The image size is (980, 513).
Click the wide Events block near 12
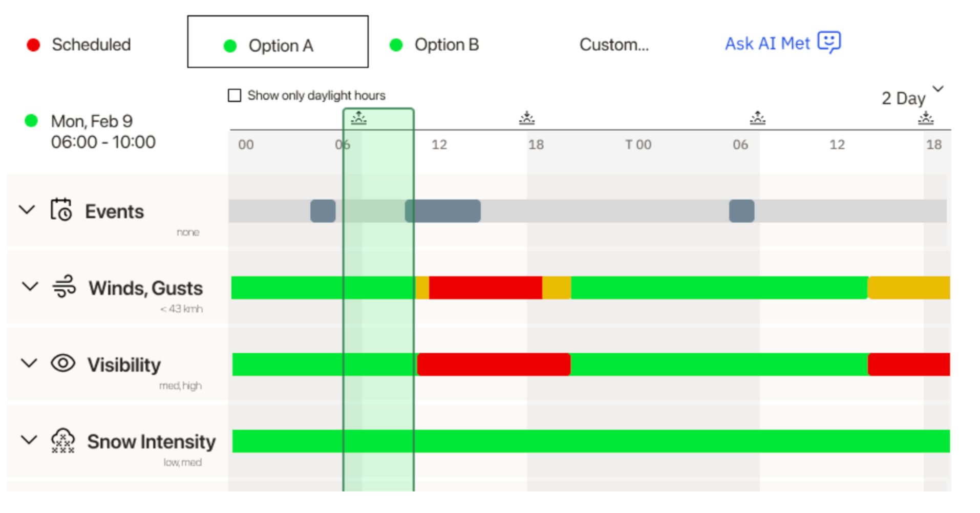443,211
